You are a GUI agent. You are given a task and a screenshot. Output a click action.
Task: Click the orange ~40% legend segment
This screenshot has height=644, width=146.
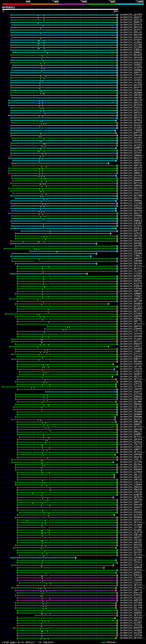[x=45, y=4]
